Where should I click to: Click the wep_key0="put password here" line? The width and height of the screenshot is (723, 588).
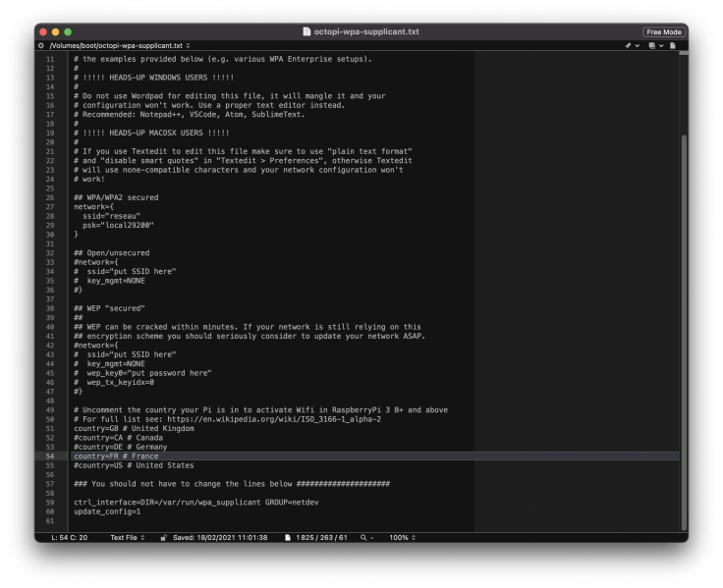[x=142, y=373]
